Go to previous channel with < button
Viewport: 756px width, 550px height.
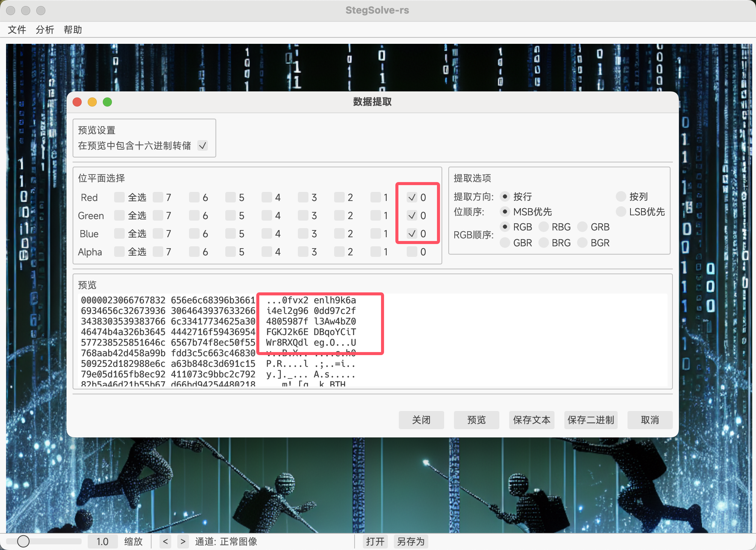click(x=165, y=541)
